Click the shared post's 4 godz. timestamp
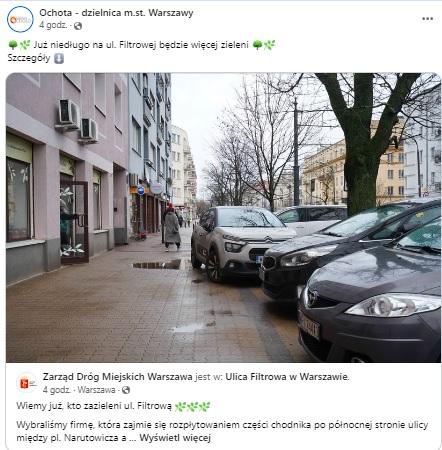 pyautogui.click(x=57, y=390)
